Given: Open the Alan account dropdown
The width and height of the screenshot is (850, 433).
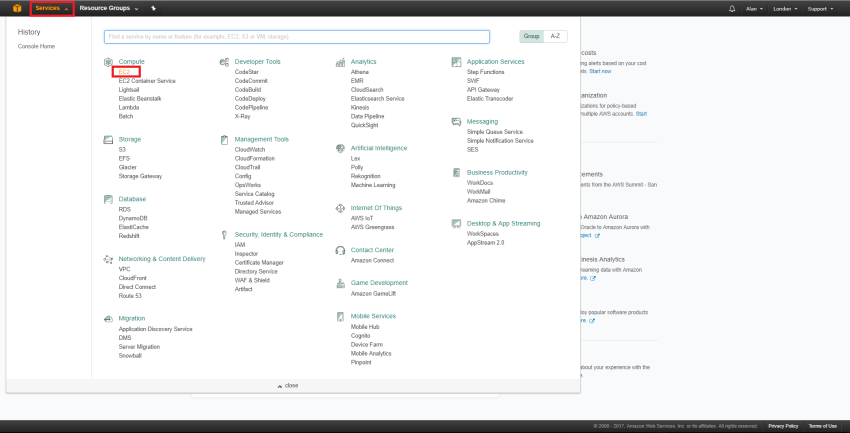Looking at the screenshot, I should [754, 9].
